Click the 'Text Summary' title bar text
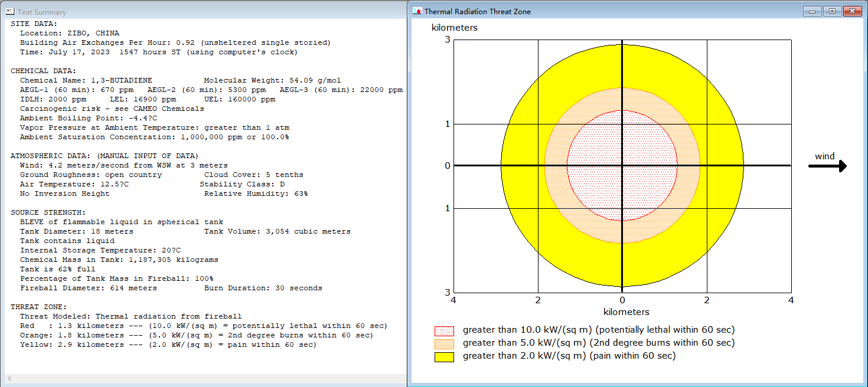 42,12
